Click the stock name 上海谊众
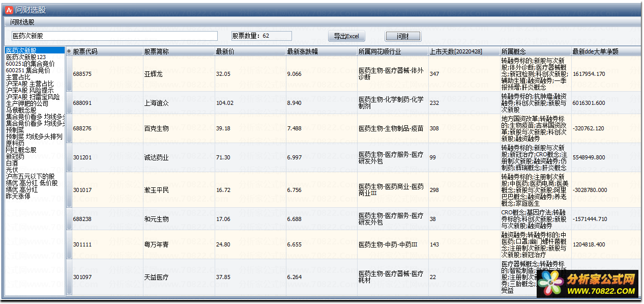 point(156,103)
